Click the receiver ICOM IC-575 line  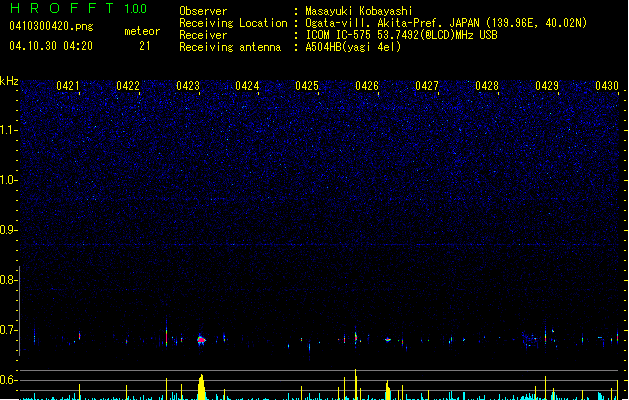point(401,35)
